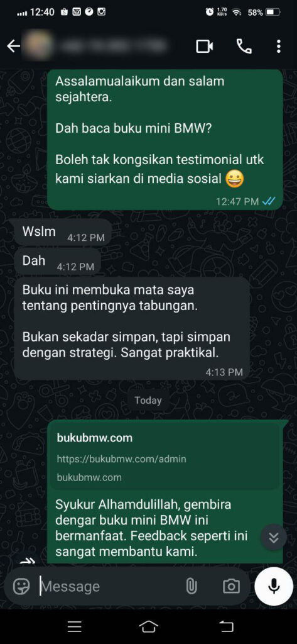
Task: Open the three-dot more options menu
Action: click(x=279, y=47)
